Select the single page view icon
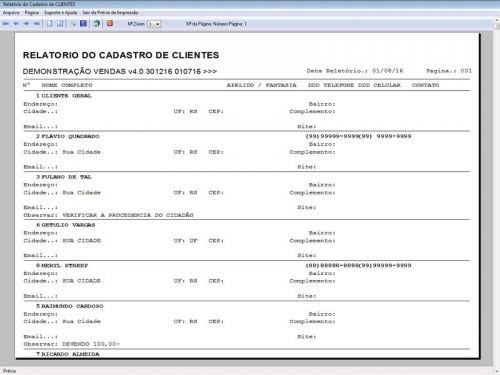 [50, 24]
